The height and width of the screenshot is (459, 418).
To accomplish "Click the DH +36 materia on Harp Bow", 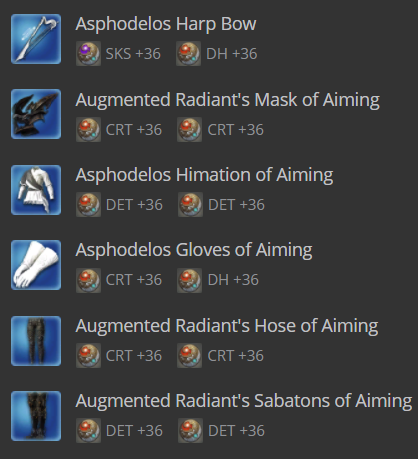I will click(x=188, y=54).
